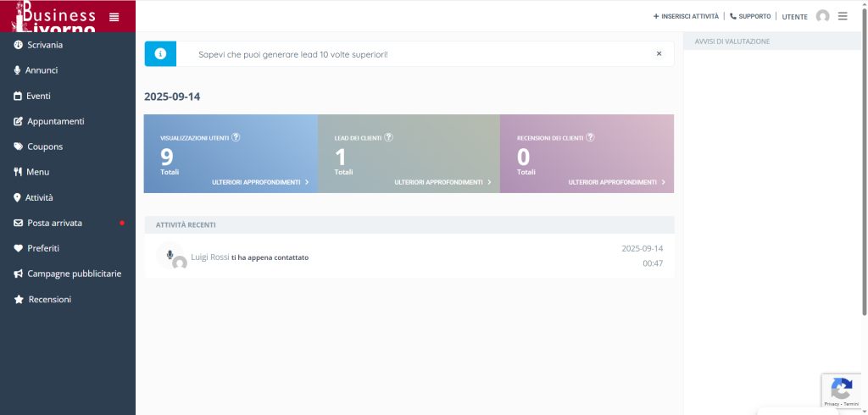Select Campagne pubblicitarie menu item
The height and width of the screenshot is (415, 868).
tap(74, 274)
